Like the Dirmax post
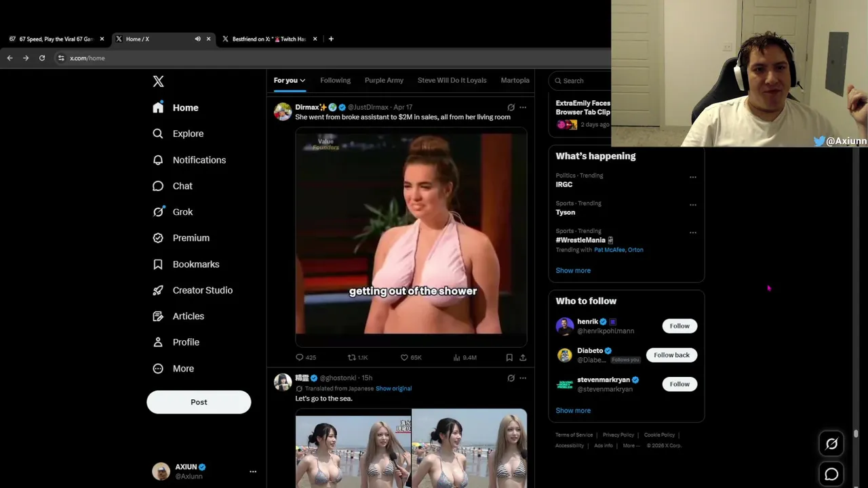Viewport: 868px width, 488px height. 411,357
